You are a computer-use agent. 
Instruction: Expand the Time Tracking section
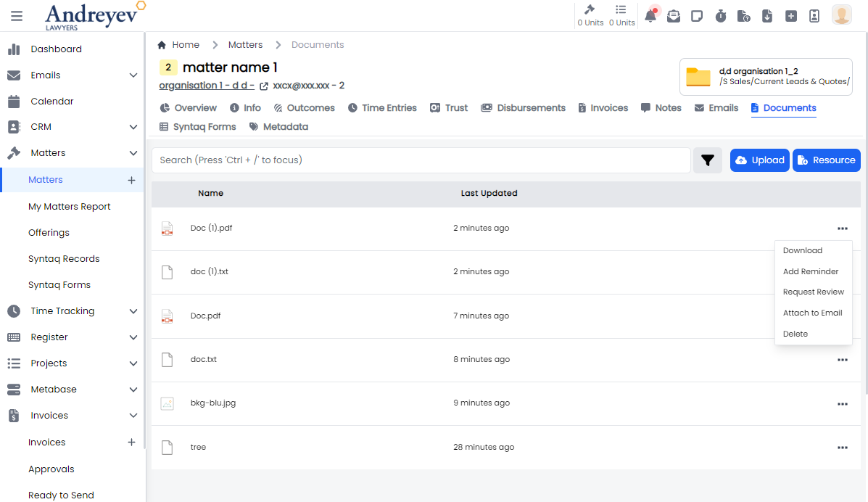click(133, 311)
